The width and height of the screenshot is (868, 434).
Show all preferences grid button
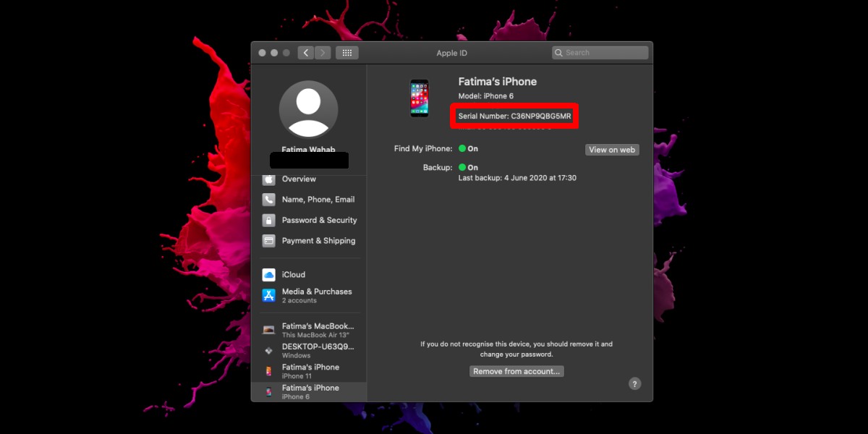(347, 53)
